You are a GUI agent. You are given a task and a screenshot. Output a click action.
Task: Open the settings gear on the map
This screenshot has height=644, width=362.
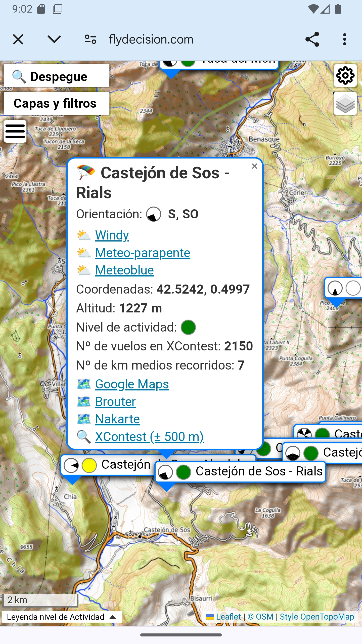(345, 75)
